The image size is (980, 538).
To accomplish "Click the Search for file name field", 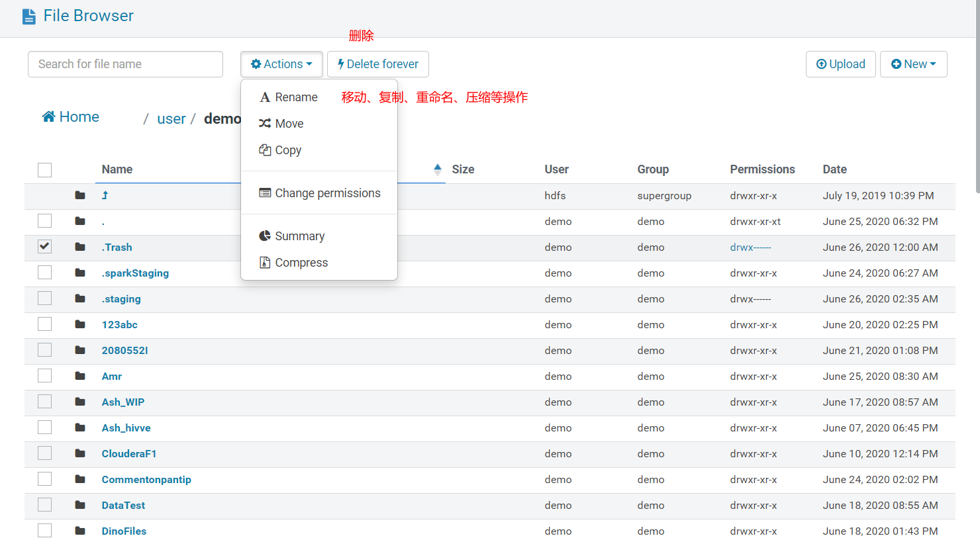I will (125, 64).
